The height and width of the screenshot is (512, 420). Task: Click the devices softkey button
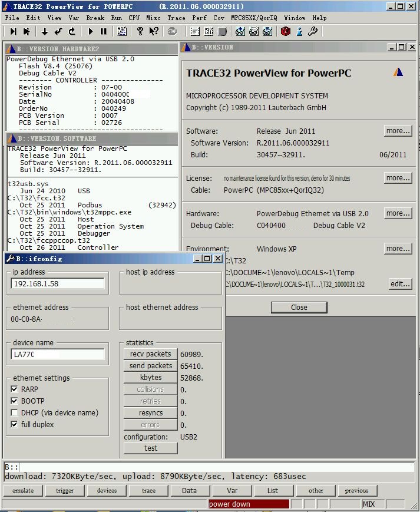click(107, 490)
